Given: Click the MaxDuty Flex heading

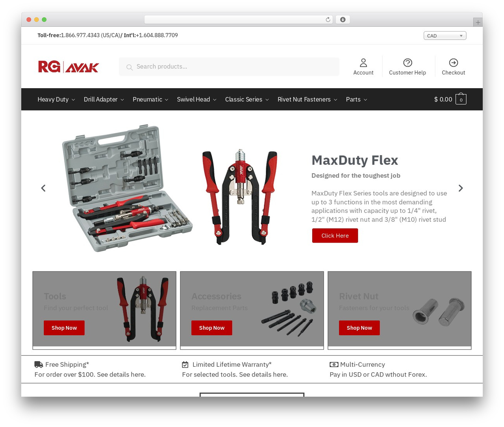Looking at the screenshot, I should (355, 160).
